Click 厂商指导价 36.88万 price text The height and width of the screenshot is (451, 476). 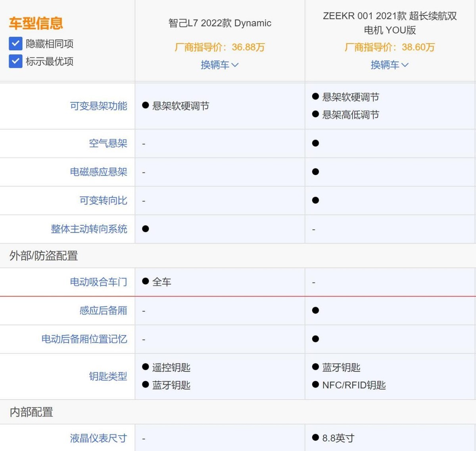(220, 47)
